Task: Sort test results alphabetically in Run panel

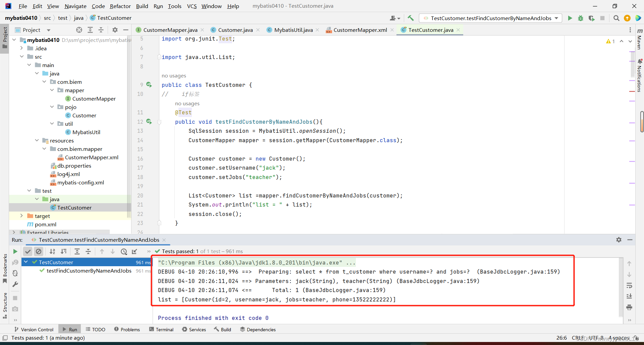Action: (52, 251)
